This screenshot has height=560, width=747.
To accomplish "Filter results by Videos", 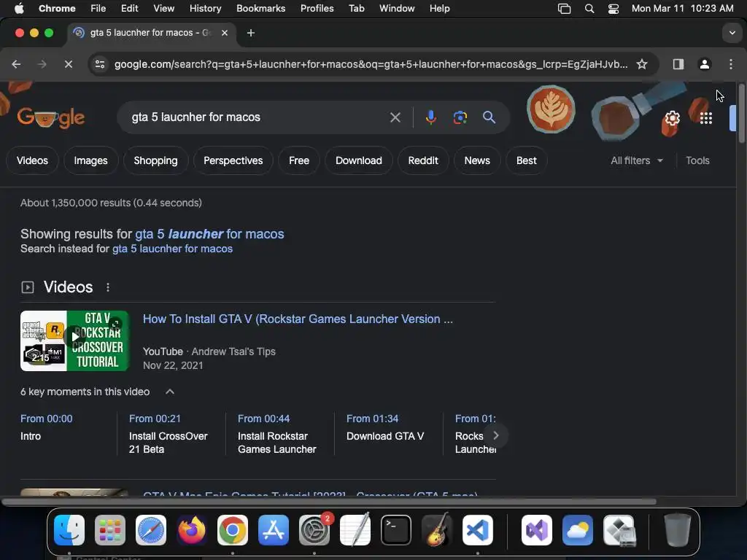I will [32, 160].
